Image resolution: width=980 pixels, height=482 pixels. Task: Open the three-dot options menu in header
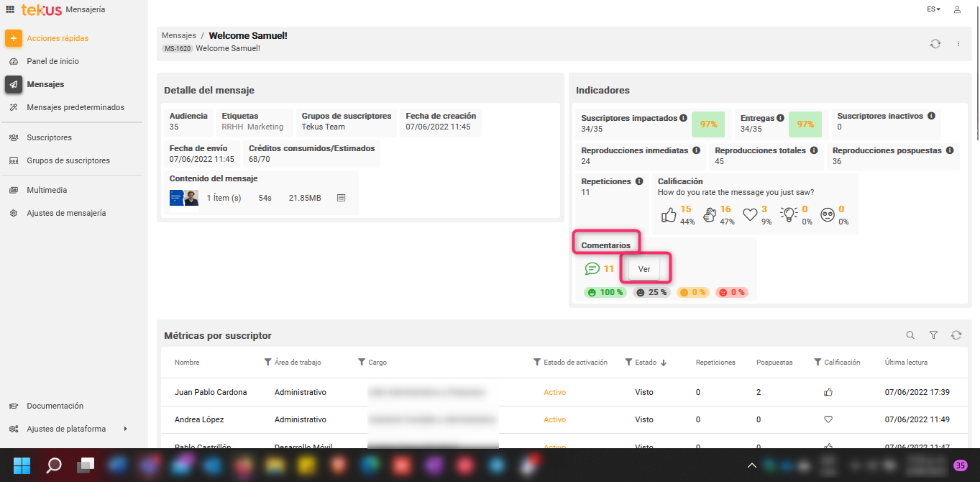point(958,44)
